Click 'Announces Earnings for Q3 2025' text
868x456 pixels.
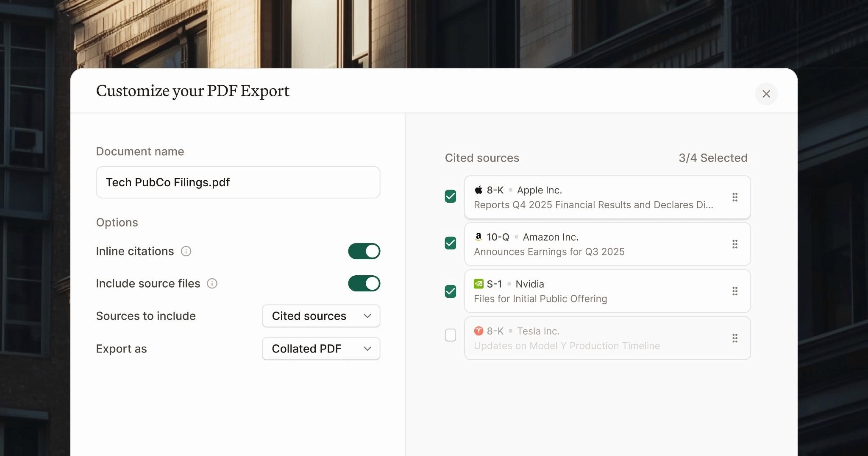point(549,252)
